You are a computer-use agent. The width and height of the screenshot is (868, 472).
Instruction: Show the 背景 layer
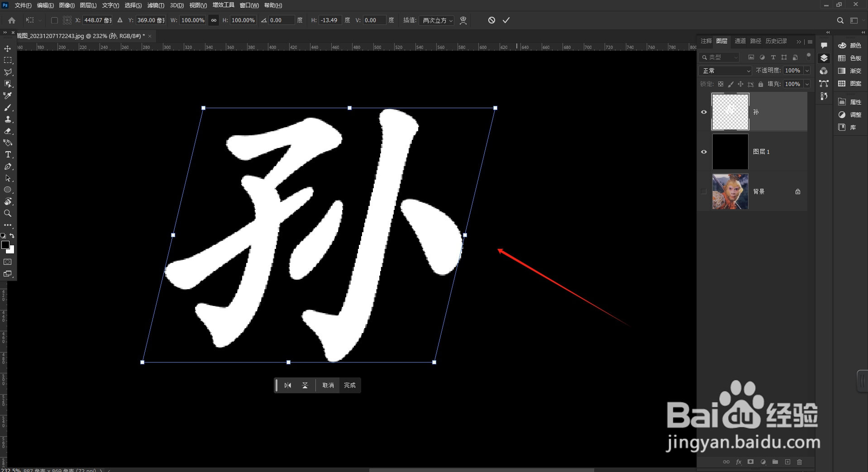coord(704,191)
